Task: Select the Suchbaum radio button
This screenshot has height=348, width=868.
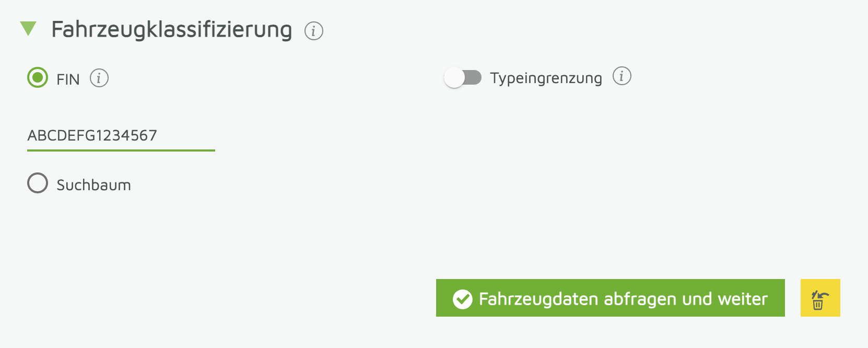Action: point(38,183)
